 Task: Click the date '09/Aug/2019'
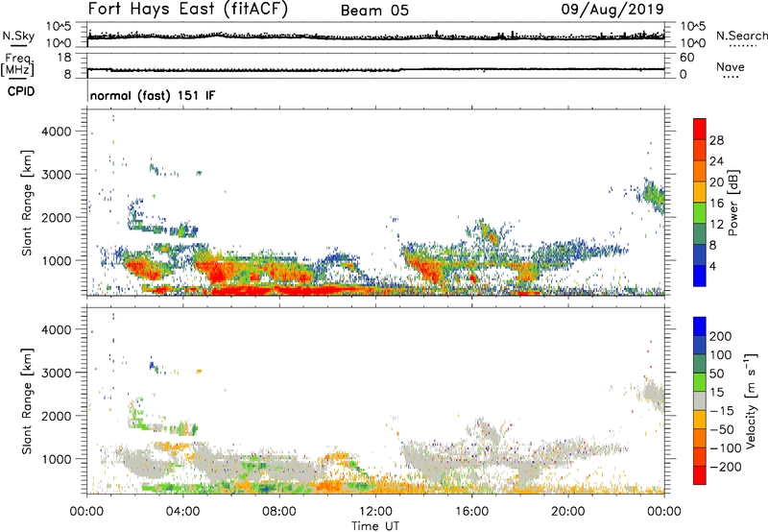[612, 10]
